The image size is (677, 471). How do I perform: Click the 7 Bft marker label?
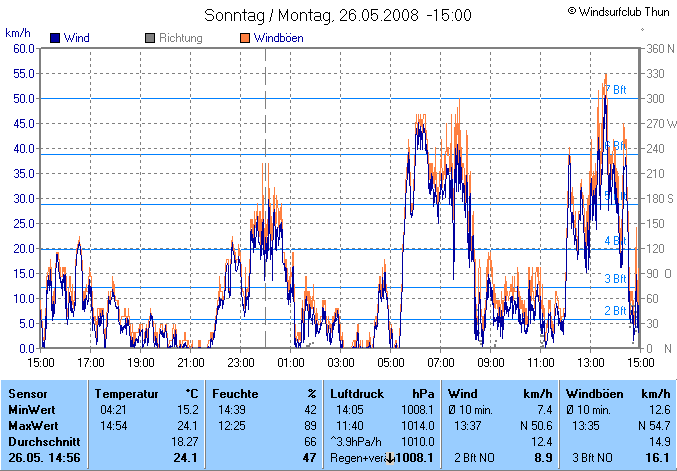[616, 90]
